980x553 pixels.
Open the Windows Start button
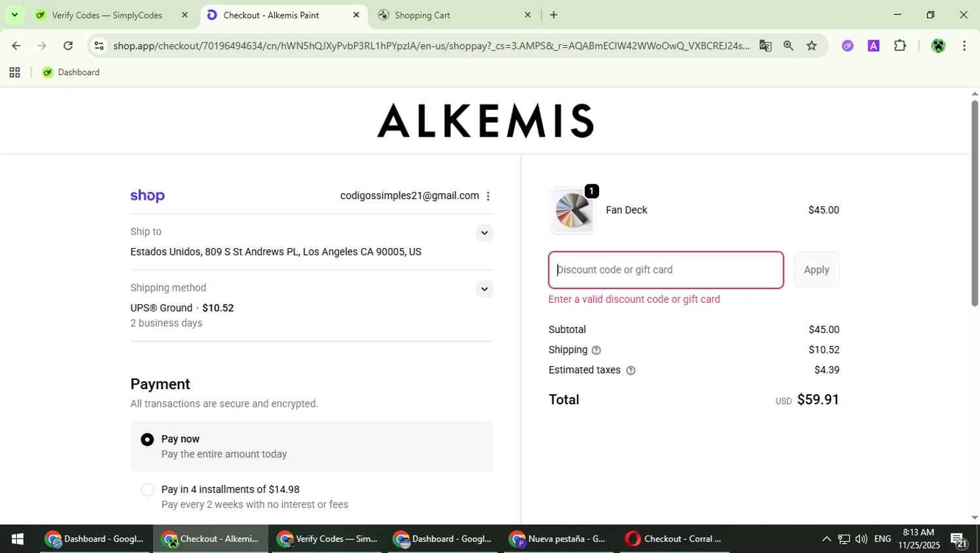pos(18,539)
